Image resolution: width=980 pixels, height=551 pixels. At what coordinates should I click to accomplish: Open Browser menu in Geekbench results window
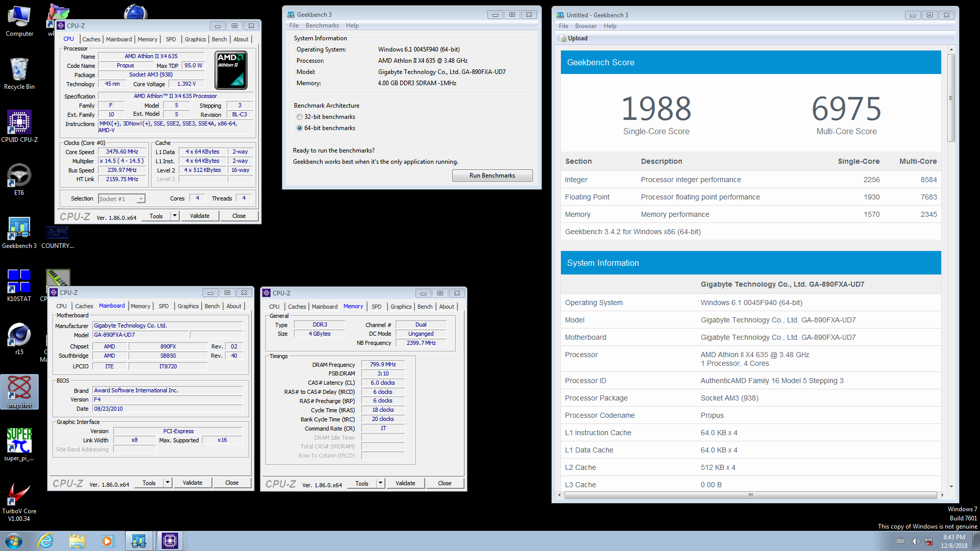[586, 26]
